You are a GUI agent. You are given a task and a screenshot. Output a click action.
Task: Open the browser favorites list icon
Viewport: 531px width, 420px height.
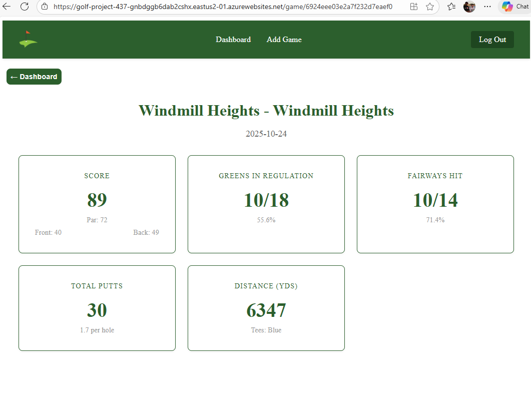point(451,7)
